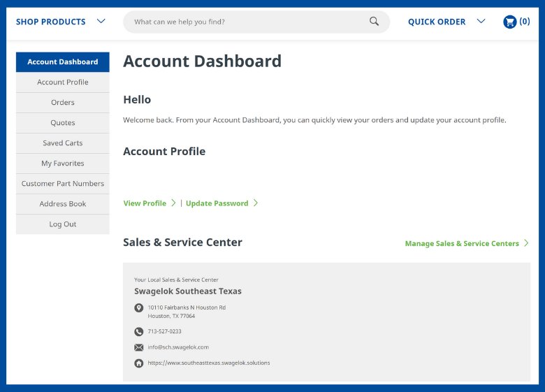Click the location pin icon
The width and height of the screenshot is (545, 392).
[x=139, y=308]
